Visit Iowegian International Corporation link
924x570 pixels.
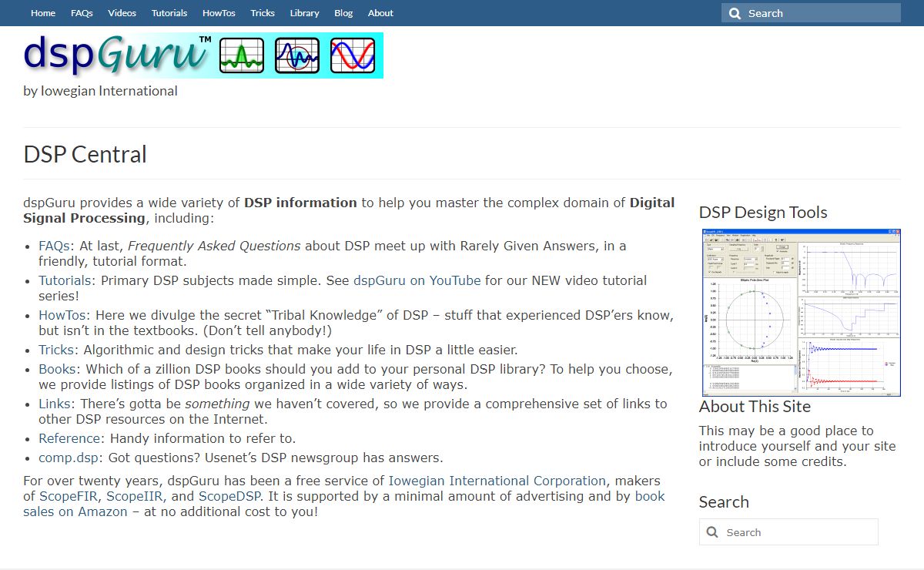coord(497,481)
